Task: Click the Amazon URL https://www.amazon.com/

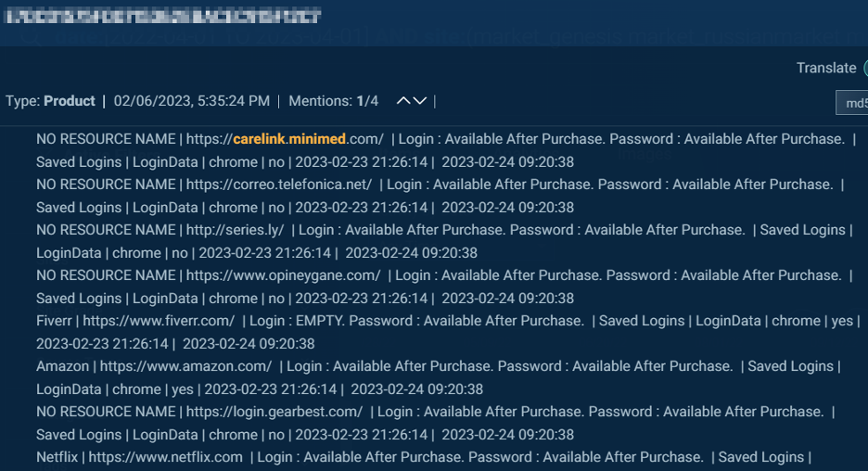Action: (x=186, y=366)
